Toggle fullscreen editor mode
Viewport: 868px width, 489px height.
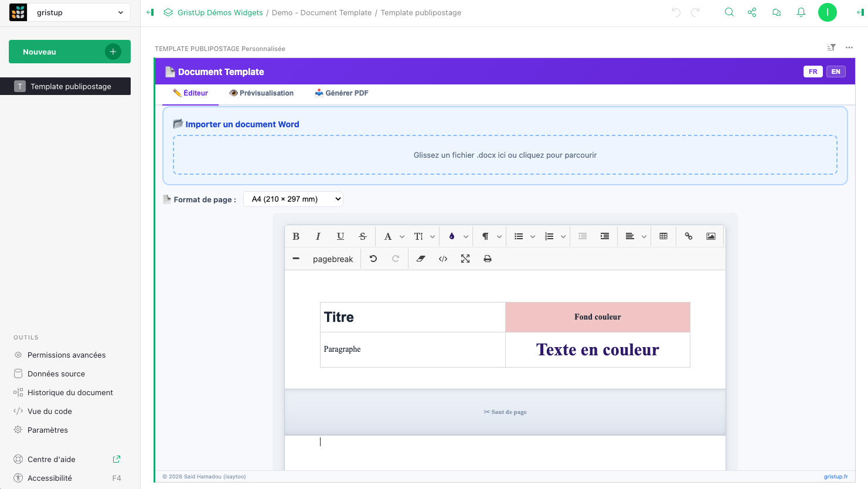[465, 259]
